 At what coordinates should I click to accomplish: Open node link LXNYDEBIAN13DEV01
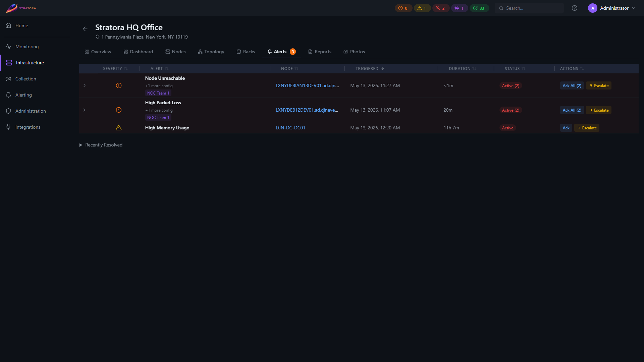click(307, 85)
